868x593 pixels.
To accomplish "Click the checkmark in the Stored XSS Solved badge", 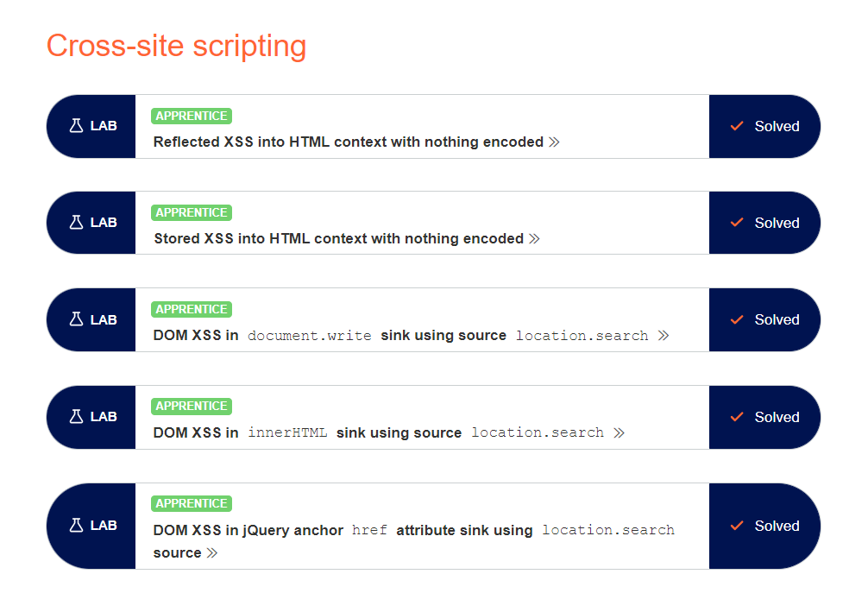I will click(x=737, y=223).
